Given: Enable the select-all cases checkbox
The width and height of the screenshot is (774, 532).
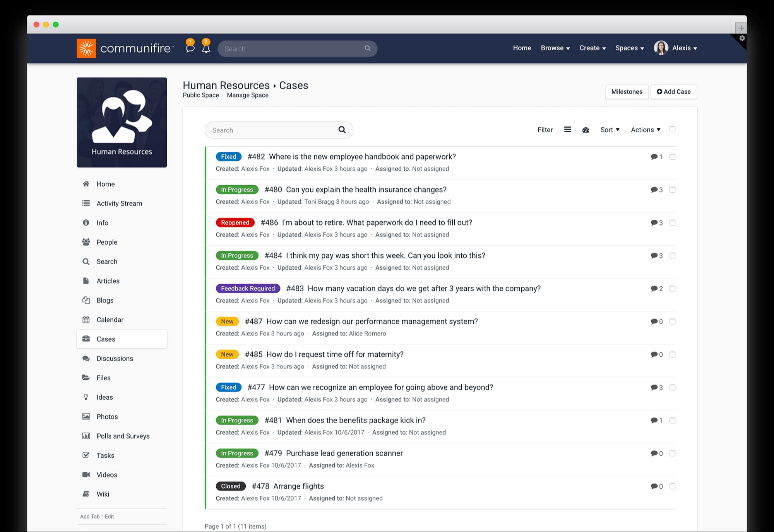Looking at the screenshot, I should tap(673, 129).
